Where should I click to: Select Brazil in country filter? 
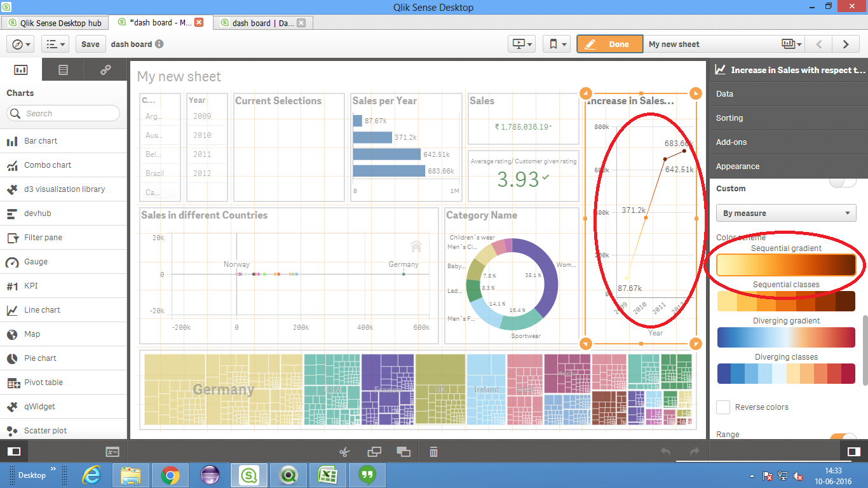coord(154,173)
